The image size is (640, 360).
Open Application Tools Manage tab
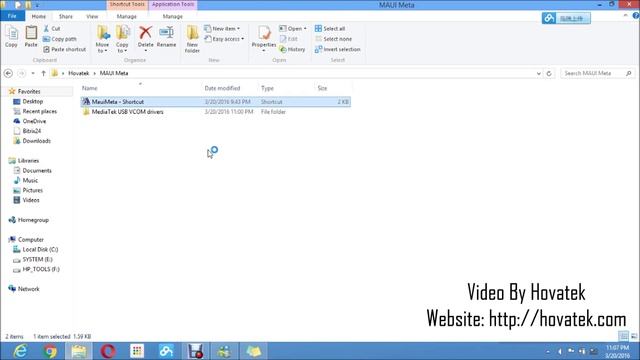click(x=173, y=16)
